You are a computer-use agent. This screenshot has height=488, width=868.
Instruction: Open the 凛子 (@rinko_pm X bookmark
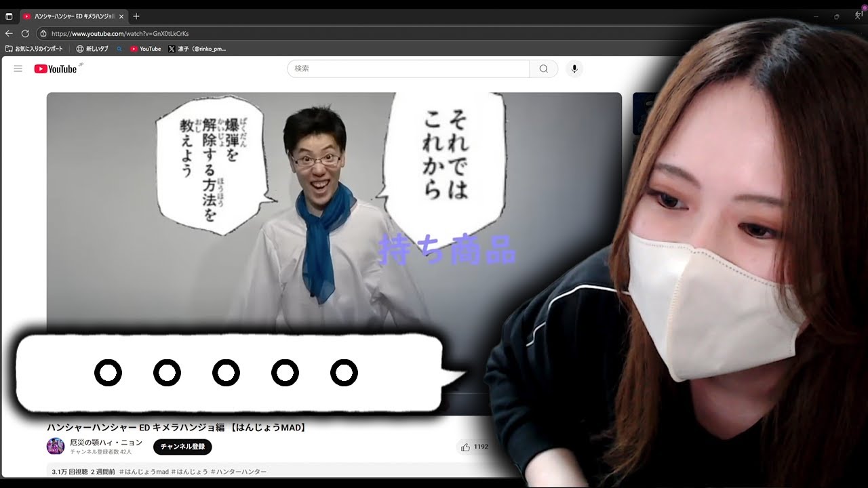coord(197,49)
